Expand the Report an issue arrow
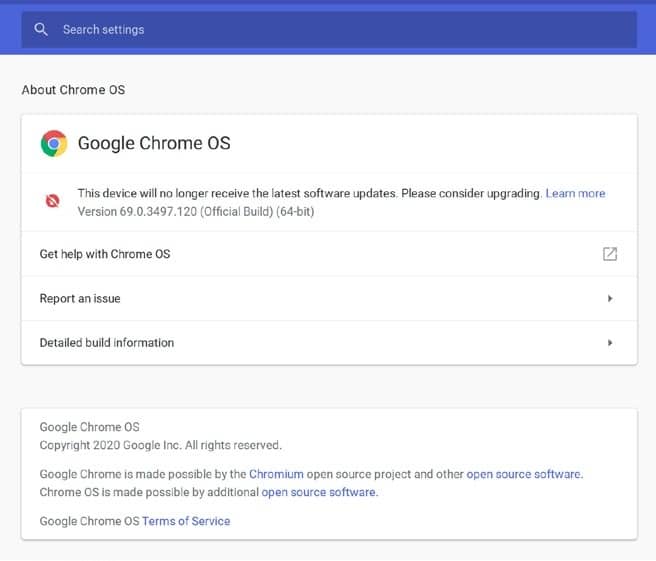This screenshot has width=656, height=561. (610, 298)
